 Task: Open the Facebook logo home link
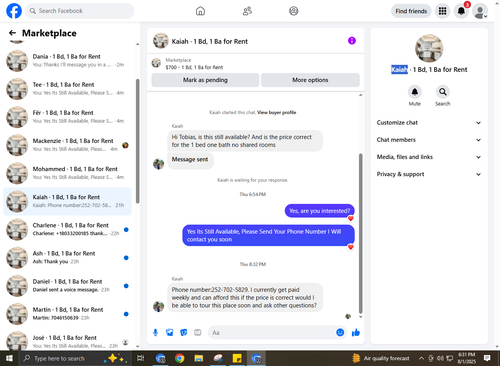coord(14,11)
